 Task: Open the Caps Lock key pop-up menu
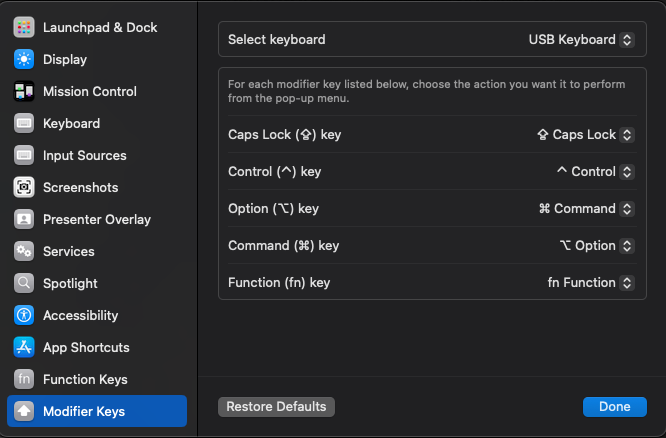click(585, 134)
